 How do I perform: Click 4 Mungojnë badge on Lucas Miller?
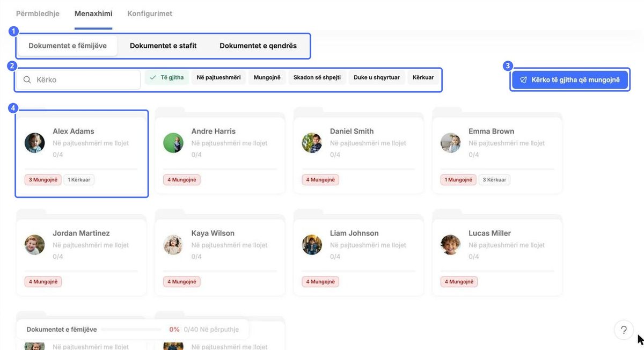[459, 281]
